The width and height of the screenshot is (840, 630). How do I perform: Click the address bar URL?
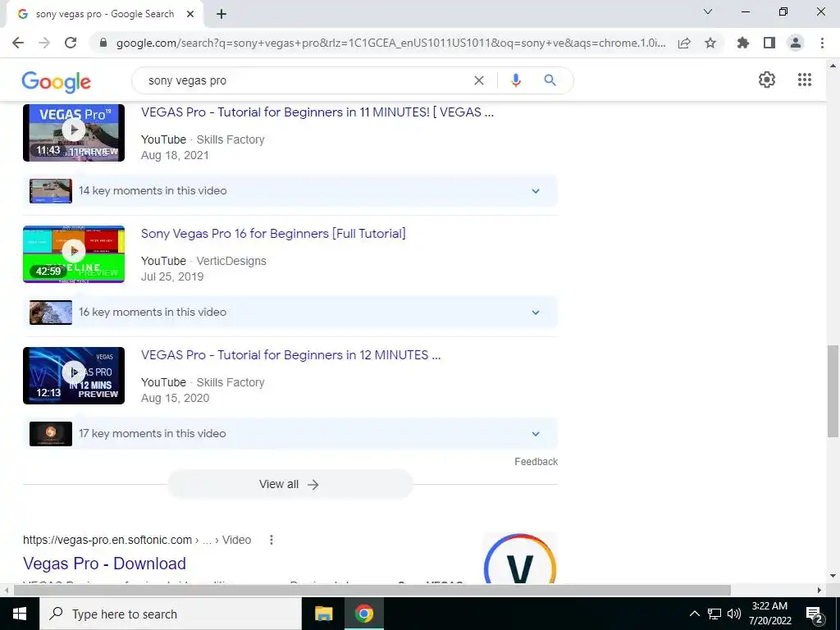point(391,43)
